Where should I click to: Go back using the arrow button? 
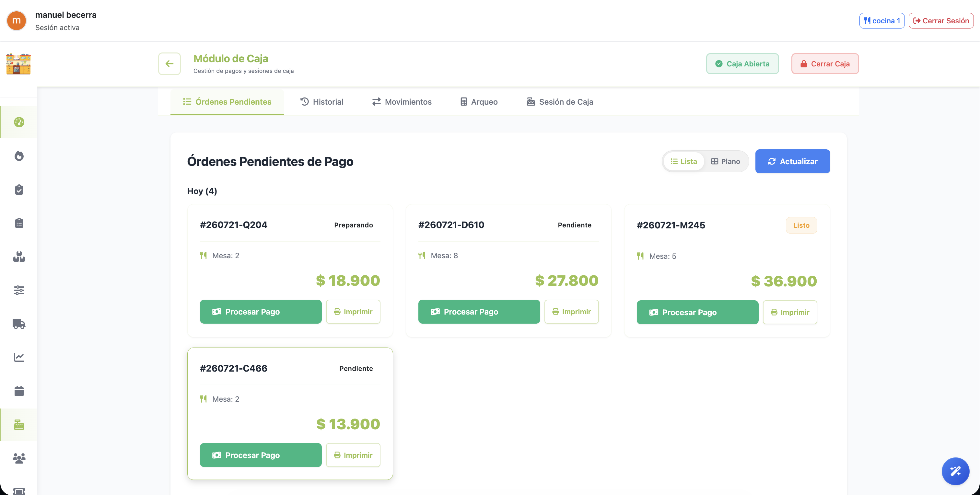coord(169,63)
